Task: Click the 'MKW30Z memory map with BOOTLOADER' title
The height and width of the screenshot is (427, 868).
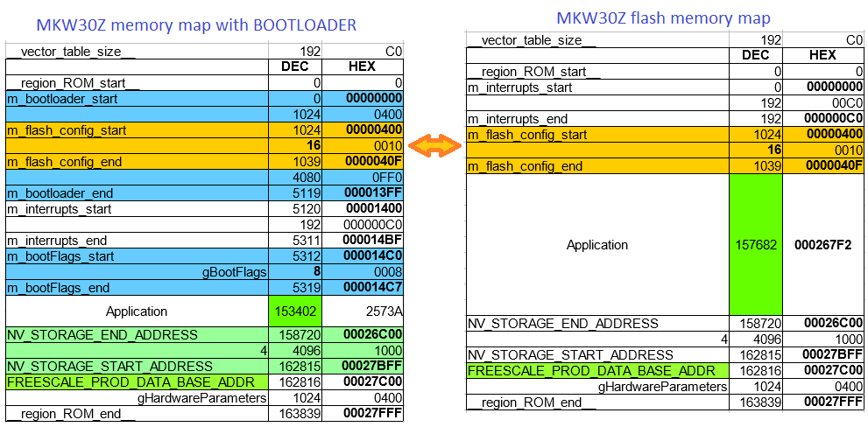Action: pos(196,25)
